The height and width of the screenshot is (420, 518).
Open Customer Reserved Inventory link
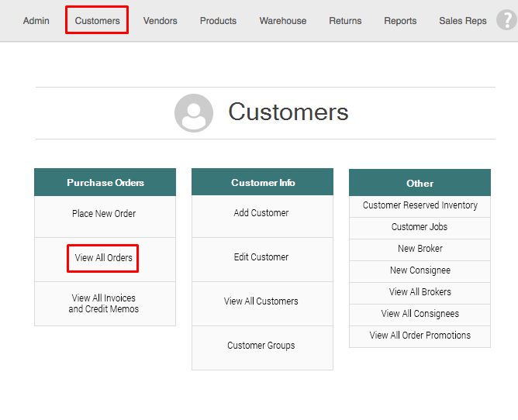point(420,205)
